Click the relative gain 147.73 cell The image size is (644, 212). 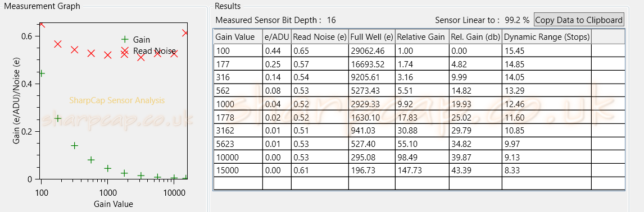coord(422,170)
